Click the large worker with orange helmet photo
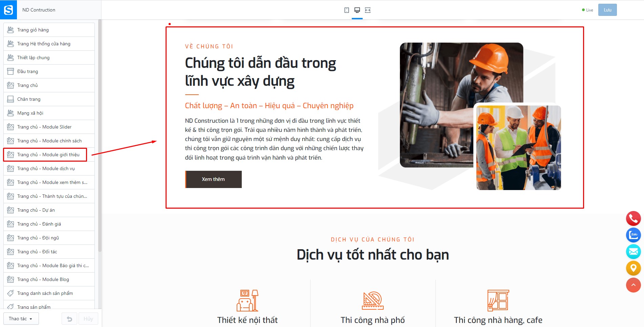644x327 pixels. pos(461,105)
